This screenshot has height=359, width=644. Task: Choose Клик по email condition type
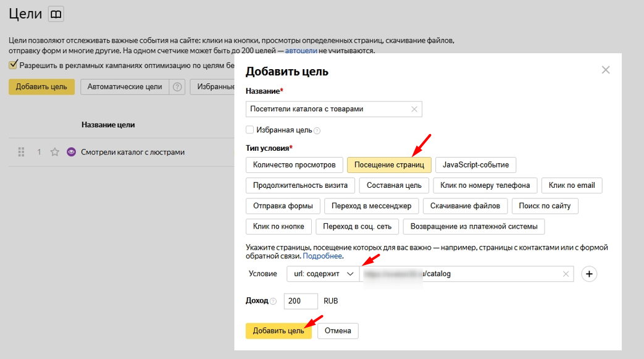tap(572, 185)
